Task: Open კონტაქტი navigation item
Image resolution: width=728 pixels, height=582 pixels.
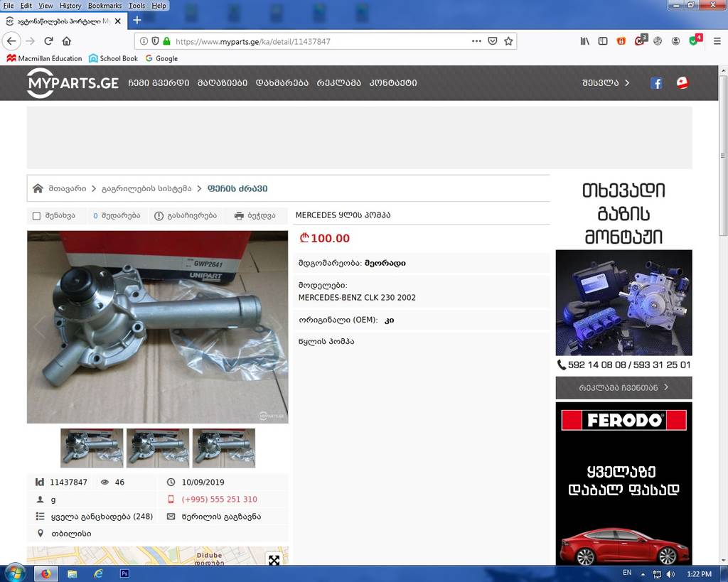Action: pos(393,83)
